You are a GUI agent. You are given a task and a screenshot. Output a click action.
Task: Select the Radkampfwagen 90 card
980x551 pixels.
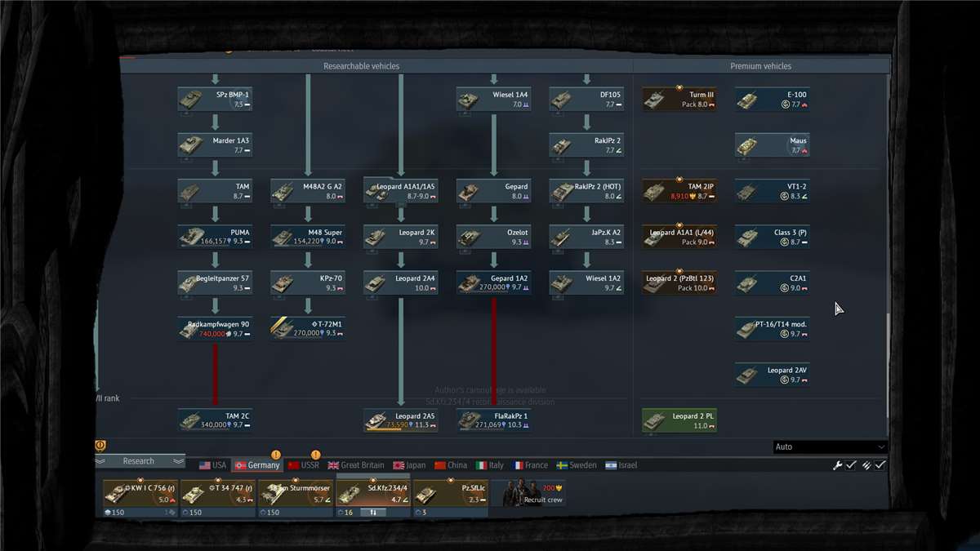point(215,329)
